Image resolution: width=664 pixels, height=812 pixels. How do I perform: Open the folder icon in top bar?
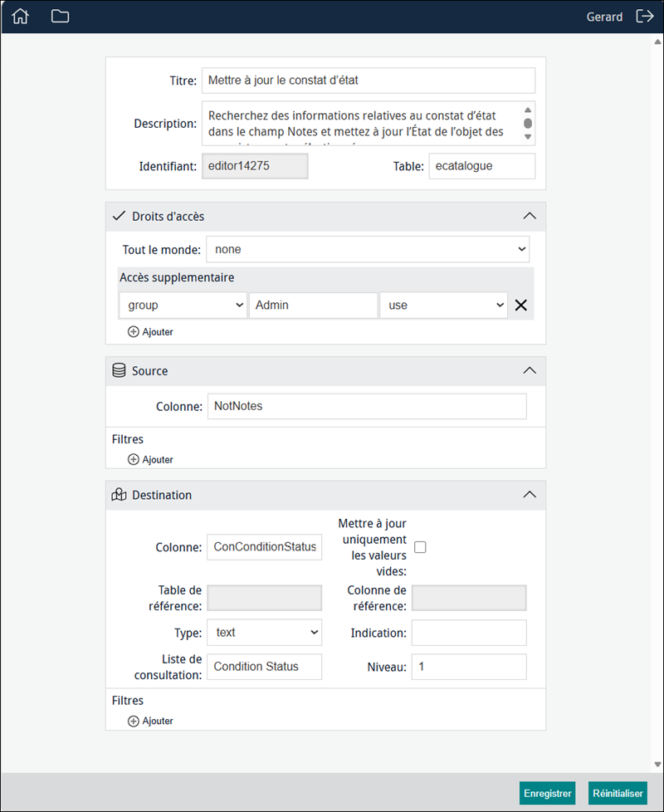tap(60, 16)
